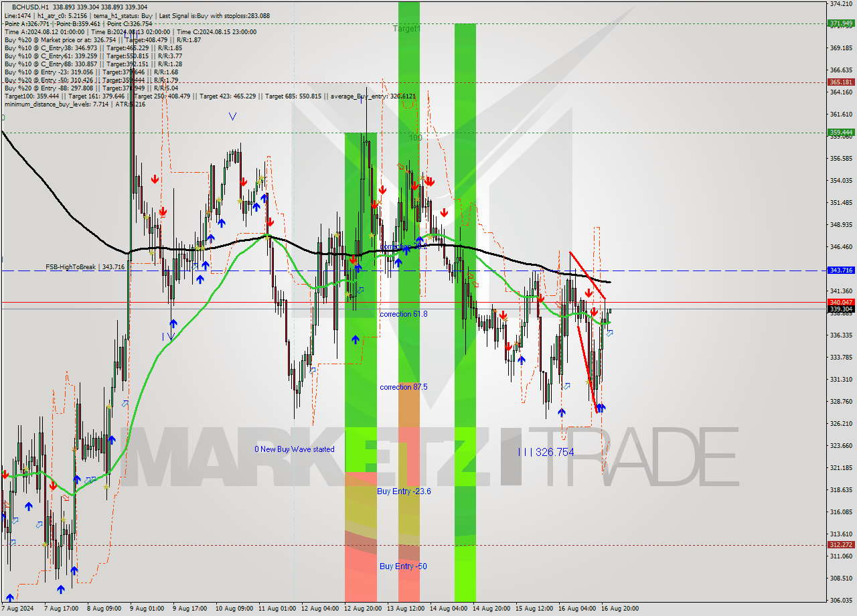Select the red 312.272 stop level tag
The height and width of the screenshot is (616, 857).
click(841, 545)
